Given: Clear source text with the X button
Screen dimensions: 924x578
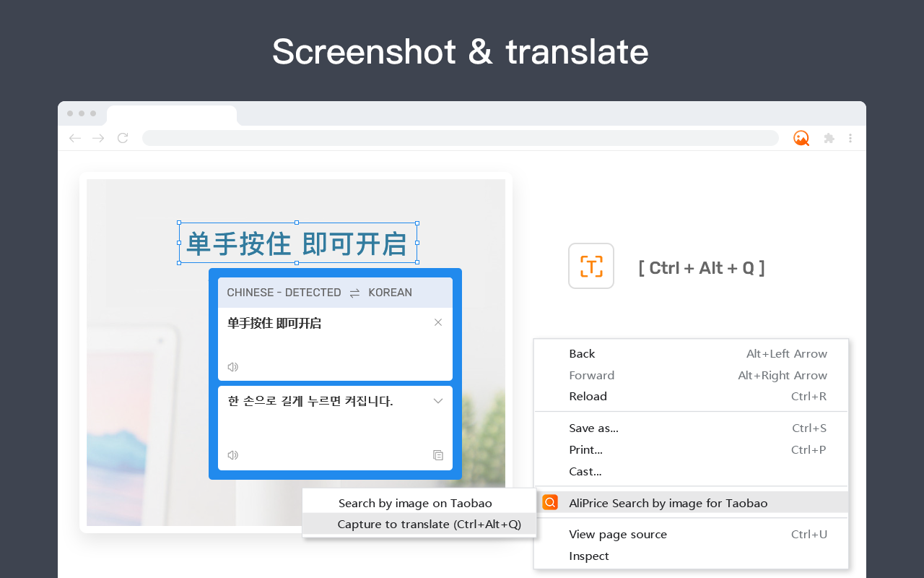Looking at the screenshot, I should tap(438, 322).
